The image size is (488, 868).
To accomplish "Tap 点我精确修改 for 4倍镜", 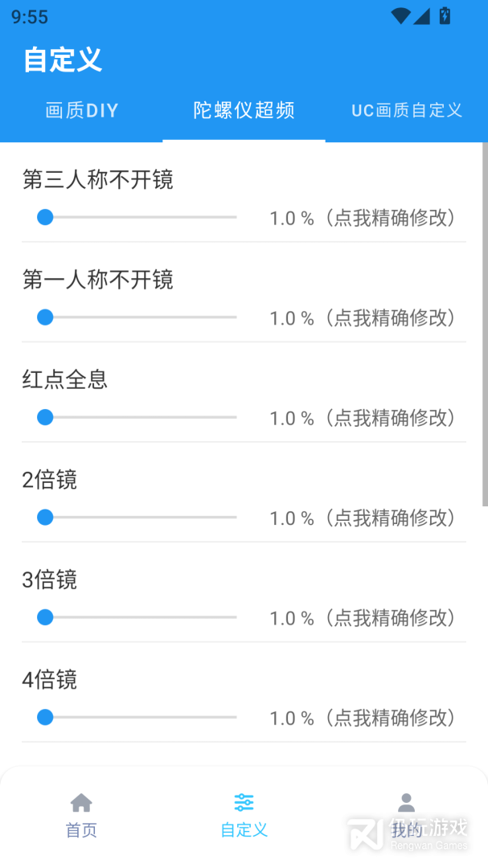I will point(394,718).
